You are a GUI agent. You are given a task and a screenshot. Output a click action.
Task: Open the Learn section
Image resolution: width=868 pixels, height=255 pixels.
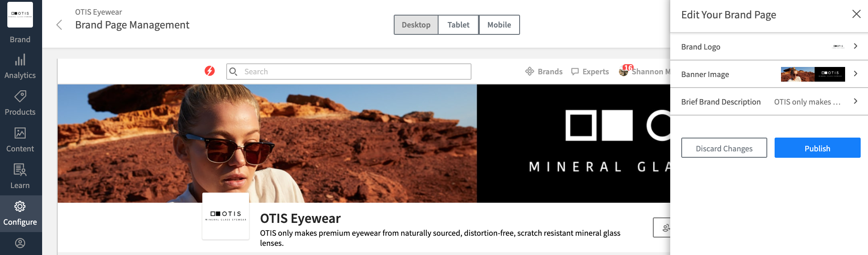coord(20,177)
